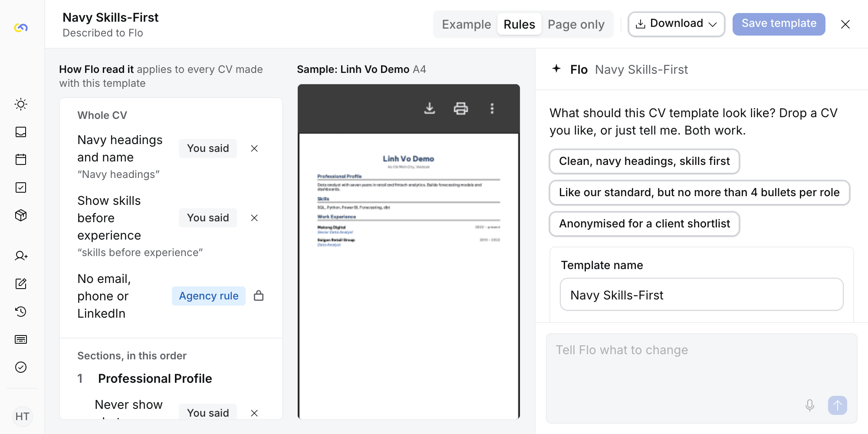The height and width of the screenshot is (434, 868).
Task: Remove the Show skills before experience rule
Action: [254, 218]
